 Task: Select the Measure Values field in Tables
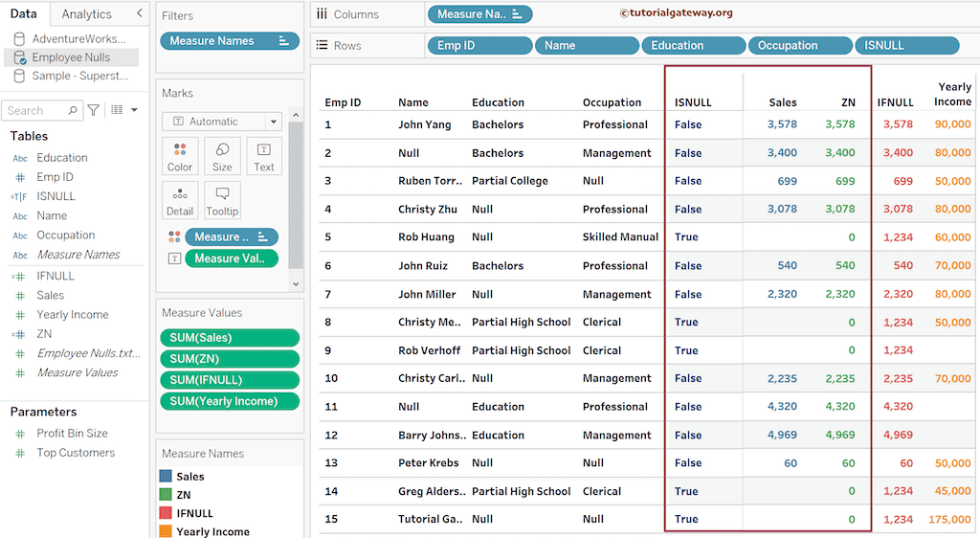point(77,372)
